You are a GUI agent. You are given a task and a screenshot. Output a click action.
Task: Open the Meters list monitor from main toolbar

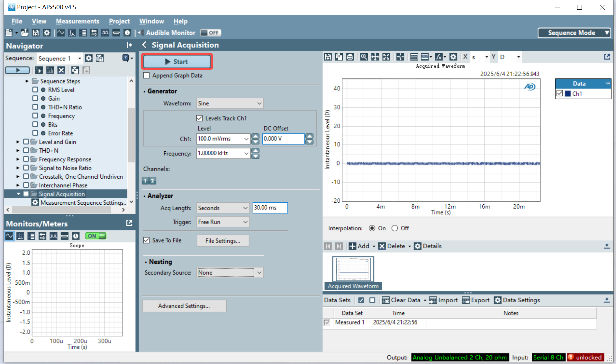83,33
